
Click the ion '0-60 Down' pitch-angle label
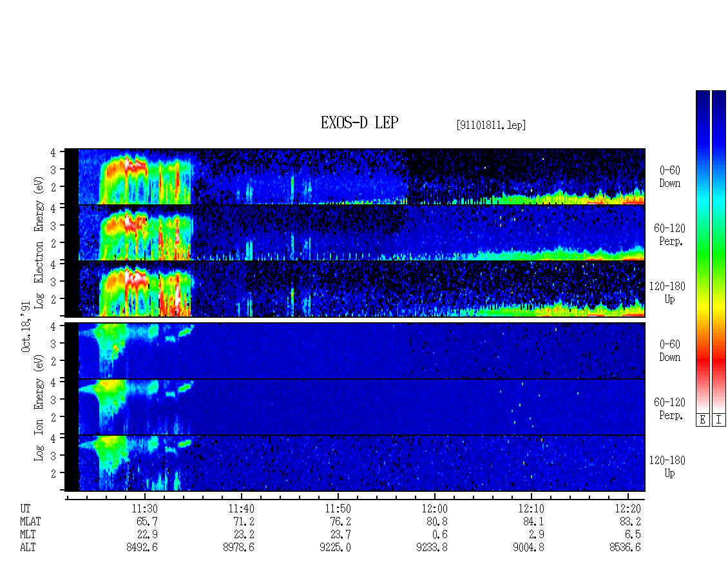(x=669, y=351)
